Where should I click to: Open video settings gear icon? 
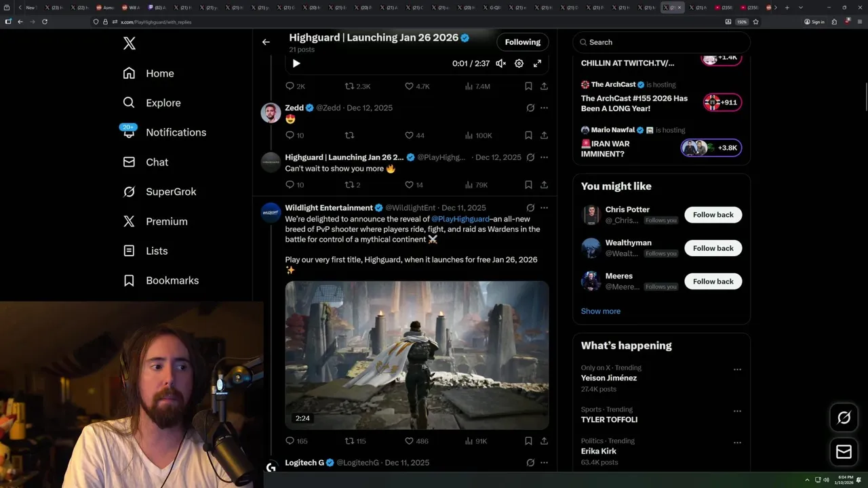519,63
